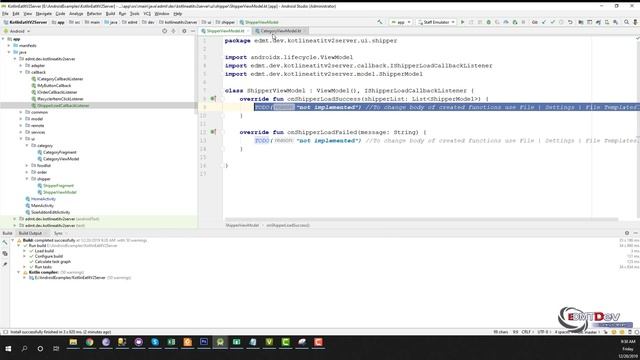This screenshot has width=640, height=360.
Task: Open the Tools menu
Action: coord(134,13)
